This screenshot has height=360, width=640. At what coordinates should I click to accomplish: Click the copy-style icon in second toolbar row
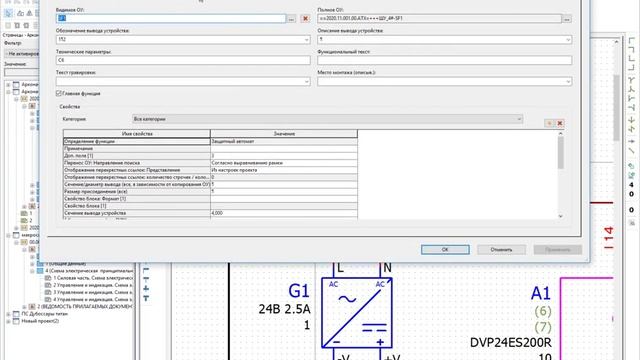(x=17, y=25)
